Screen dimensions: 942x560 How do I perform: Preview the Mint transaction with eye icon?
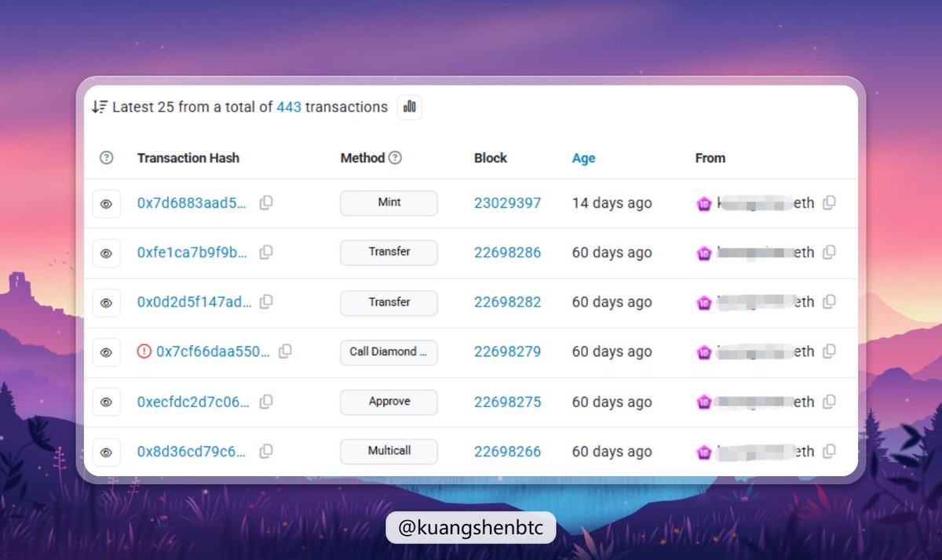pos(106,204)
